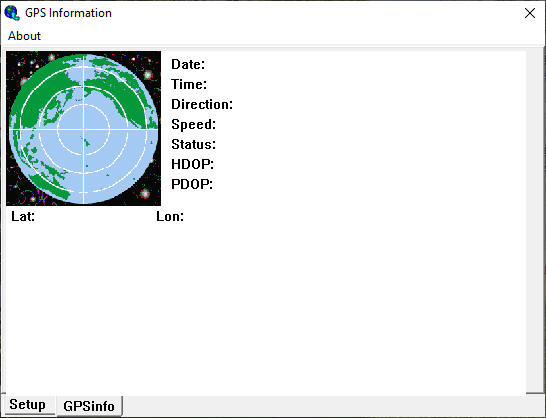The image size is (546, 418).
Task: Switch to the GPSinfo tab
Action: pyautogui.click(x=89, y=406)
